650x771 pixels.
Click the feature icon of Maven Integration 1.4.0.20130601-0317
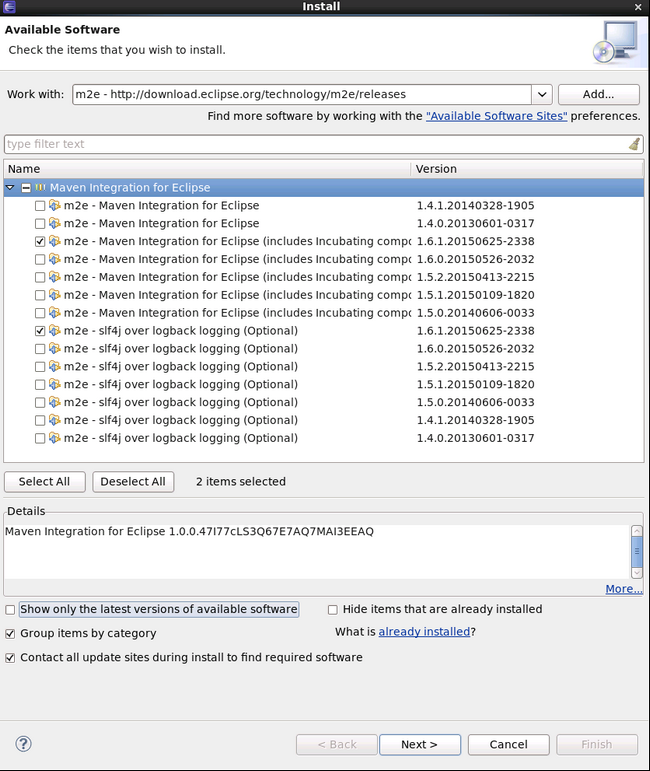[x=55, y=223]
